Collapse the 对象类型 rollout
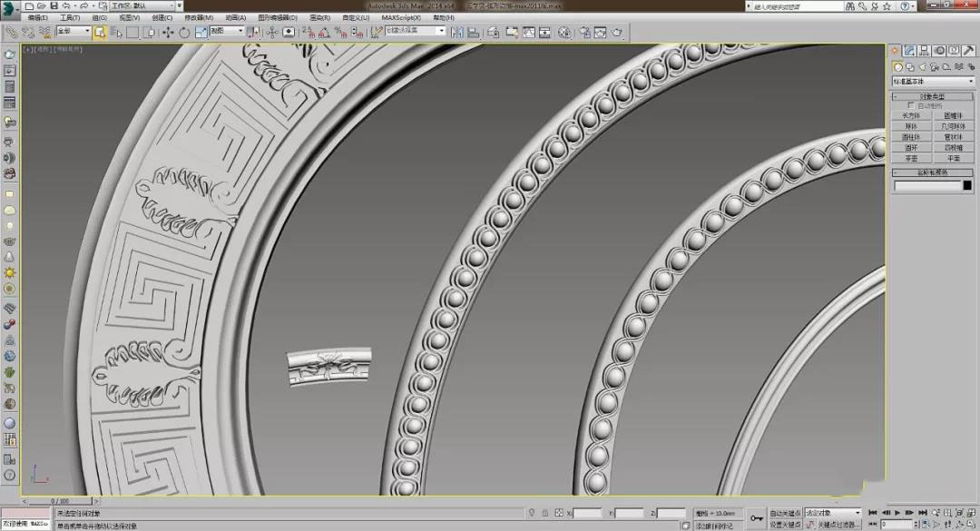980x531 pixels. 932,96
